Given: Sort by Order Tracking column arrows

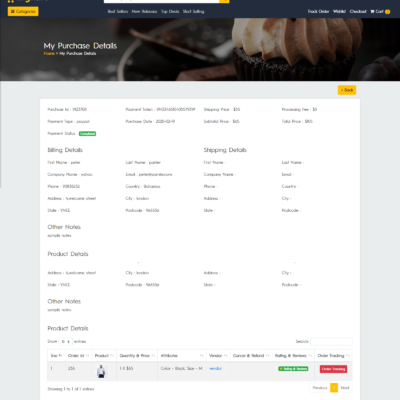Looking at the screenshot, I should 348,356.
